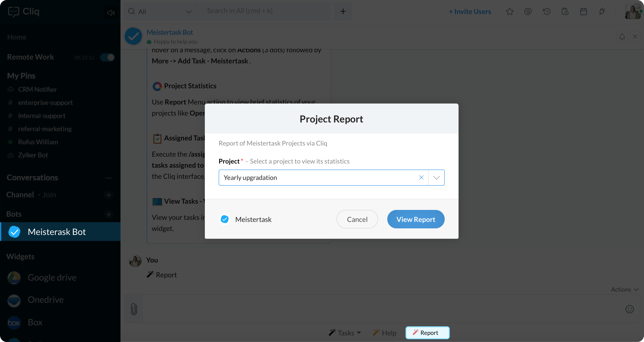Screen dimensions: 644x342
Task: Expand the Actions dropdown
Action: [624, 289]
